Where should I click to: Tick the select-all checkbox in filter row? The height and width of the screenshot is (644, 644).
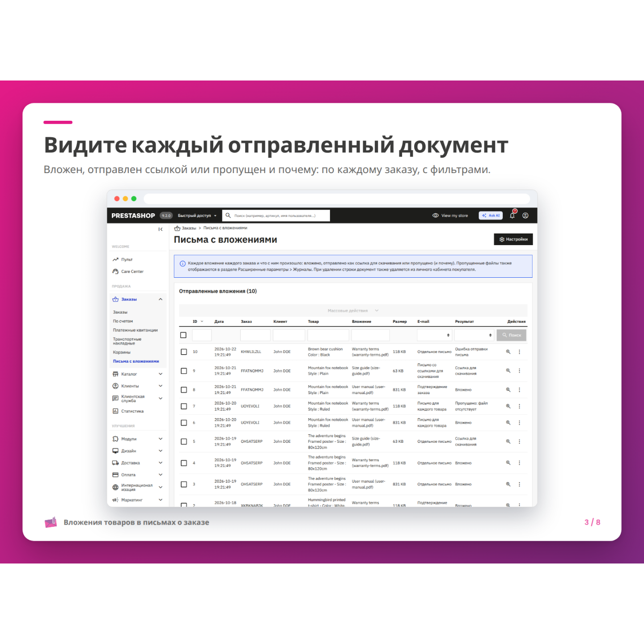pyautogui.click(x=183, y=335)
